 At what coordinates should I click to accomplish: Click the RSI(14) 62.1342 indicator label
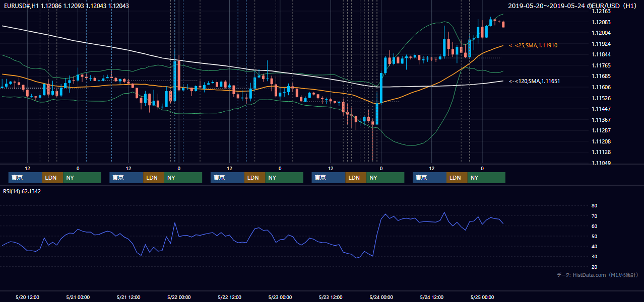[22, 191]
